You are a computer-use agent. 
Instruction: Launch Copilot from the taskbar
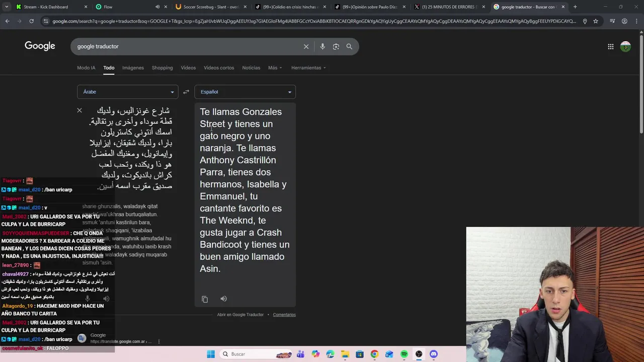315,354
